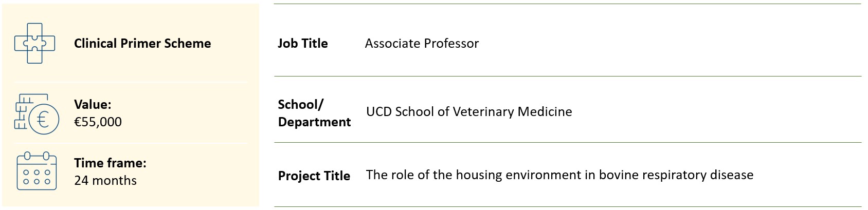Click the puzzle cross Clinical Primer icon

tap(34, 44)
